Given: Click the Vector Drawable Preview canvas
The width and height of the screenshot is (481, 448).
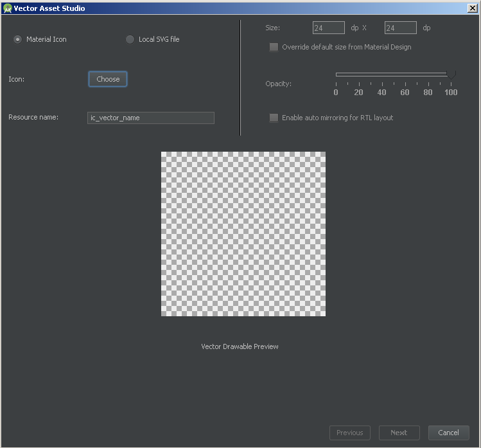Looking at the screenshot, I should click(x=243, y=234).
